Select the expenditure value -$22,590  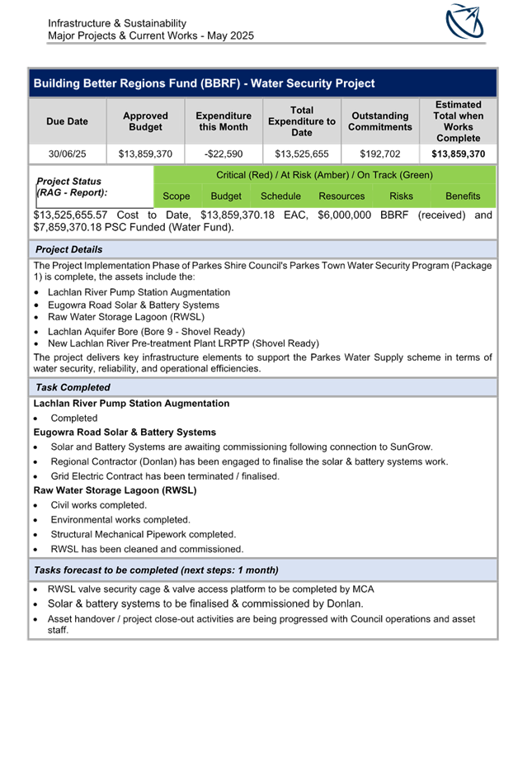224,154
